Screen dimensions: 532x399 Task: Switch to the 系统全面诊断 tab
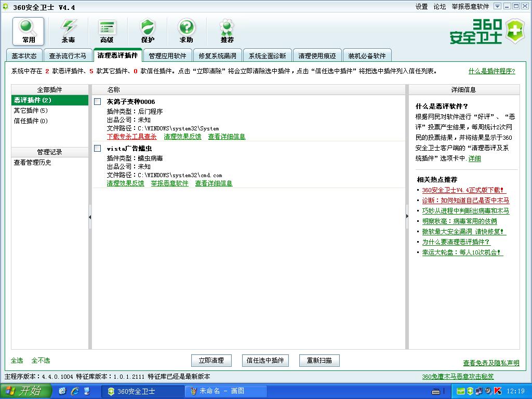268,56
